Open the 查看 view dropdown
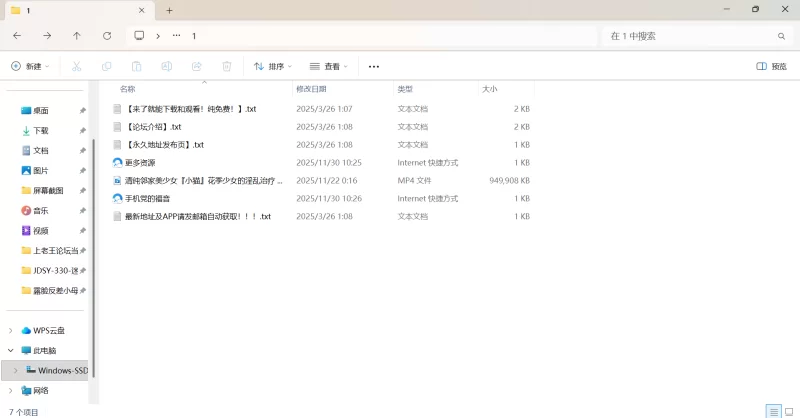 click(329, 66)
